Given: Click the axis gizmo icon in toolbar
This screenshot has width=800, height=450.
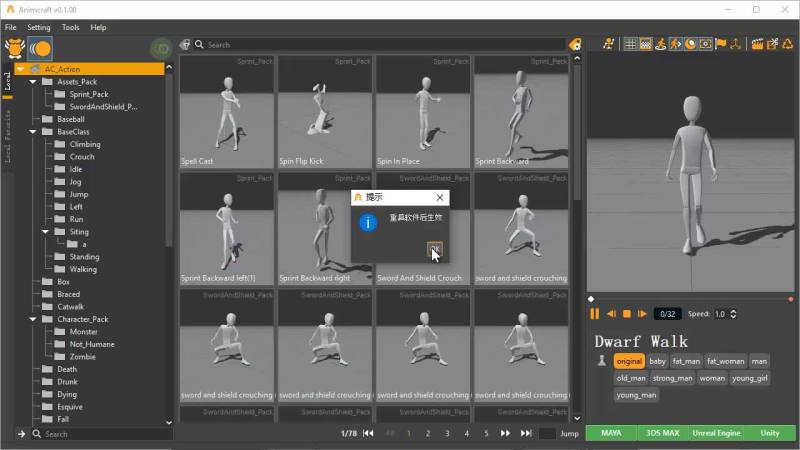Looking at the screenshot, I should coord(735,44).
